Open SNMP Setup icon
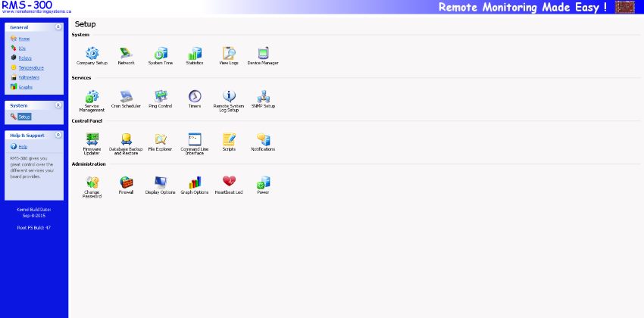Image resolution: width=644 pixels, height=318 pixels. pyautogui.click(x=263, y=97)
